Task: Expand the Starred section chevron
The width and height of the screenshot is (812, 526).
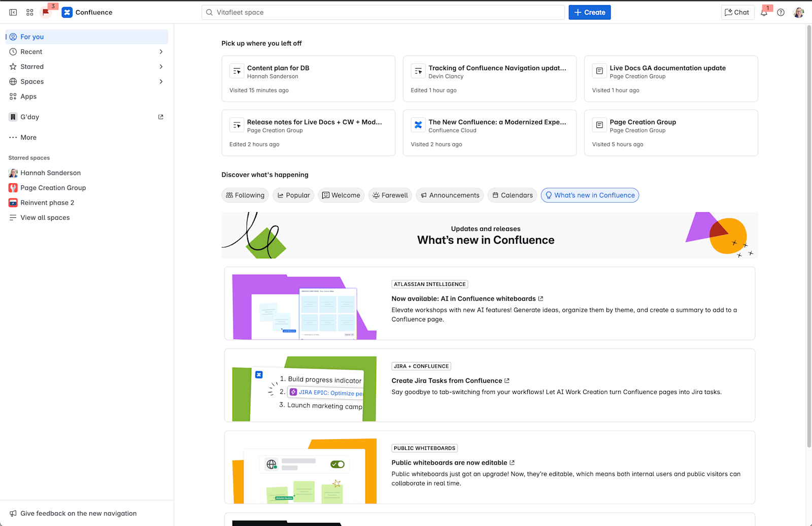Action: 161,67
